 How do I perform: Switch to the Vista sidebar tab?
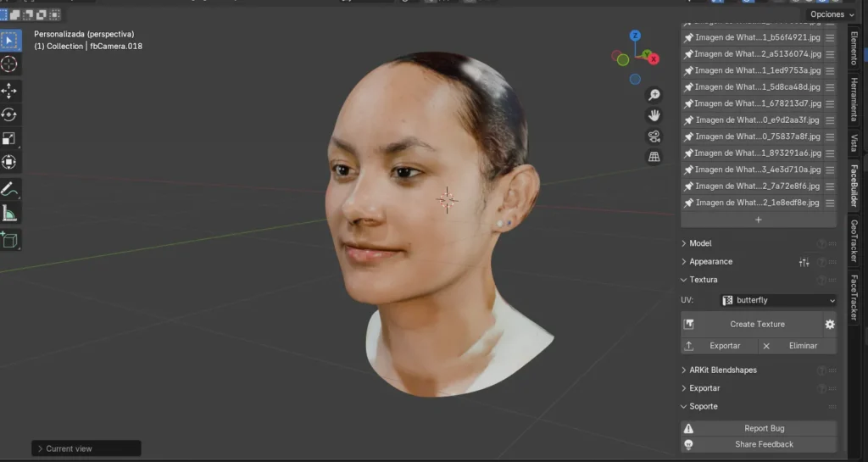pyautogui.click(x=854, y=142)
